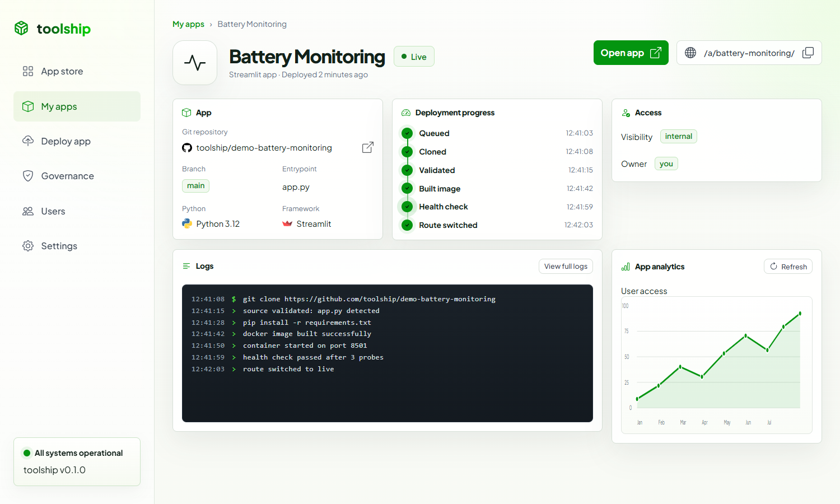The image size is (840, 504).
Task: Click the Python logo icon
Action: point(187,223)
